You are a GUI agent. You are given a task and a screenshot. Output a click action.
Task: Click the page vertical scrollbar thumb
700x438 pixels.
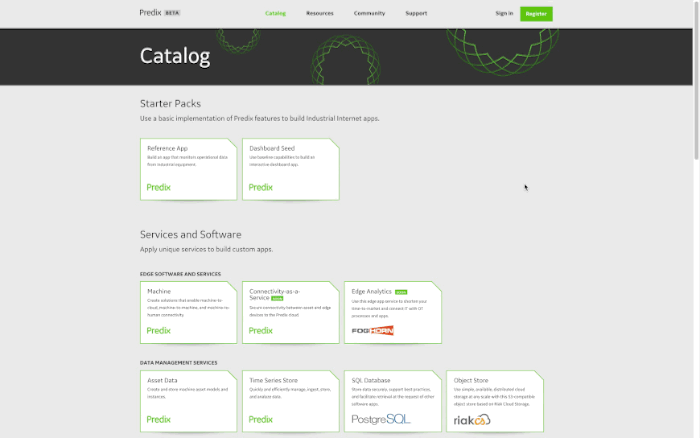click(x=696, y=80)
